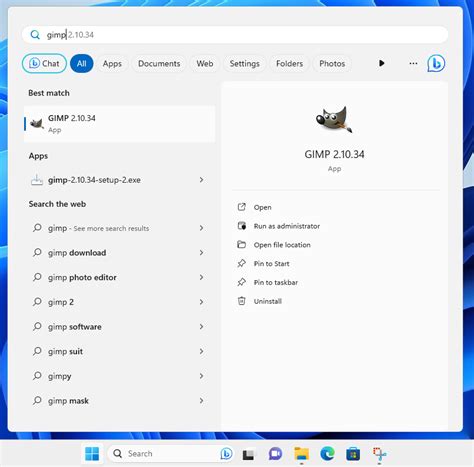Image resolution: width=474 pixels, height=467 pixels.
Task: Click 'gimp suit' web suggestion
Action: point(119,351)
